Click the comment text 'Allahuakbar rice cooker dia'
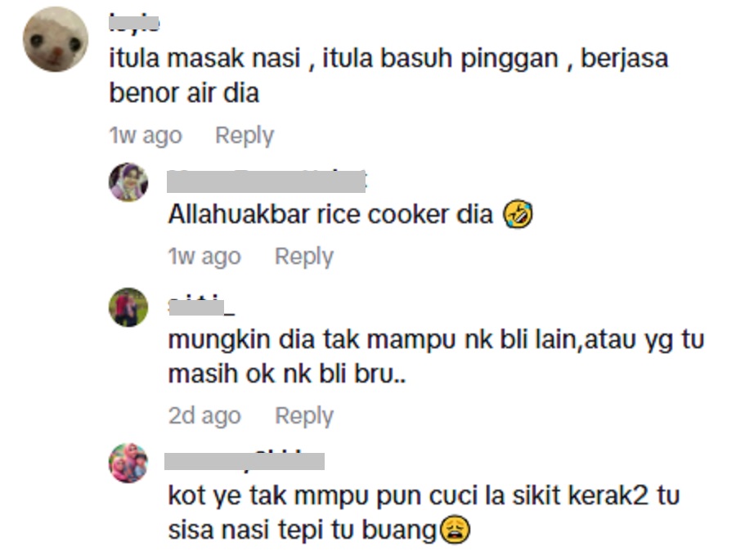This screenshot has width=736, height=560. click(x=330, y=214)
